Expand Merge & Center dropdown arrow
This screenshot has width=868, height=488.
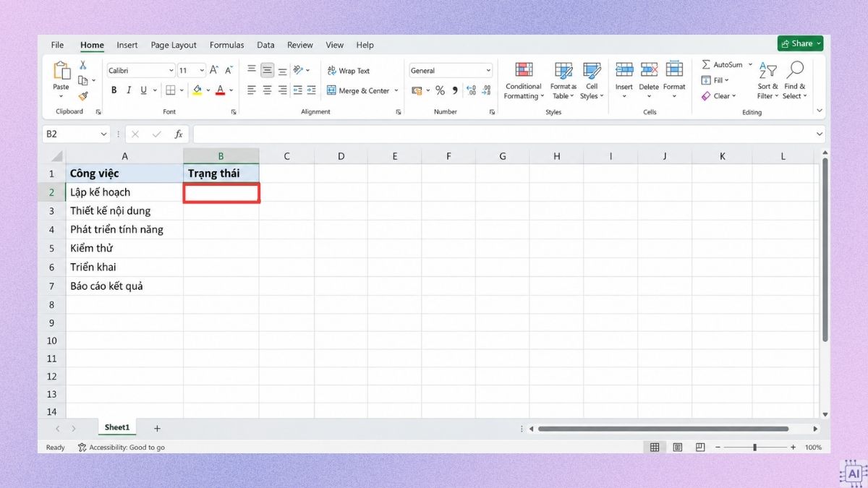[396, 91]
